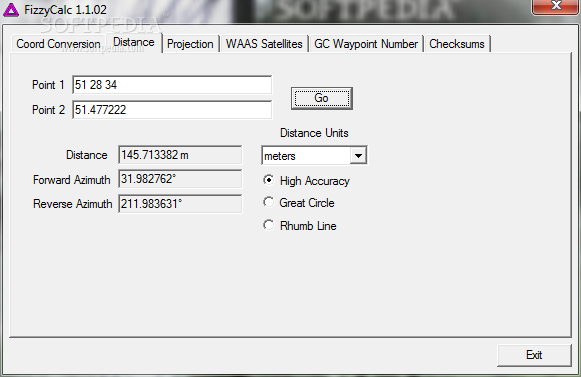Click the Forward Azimuth value 31.982762°

click(x=180, y=179)
